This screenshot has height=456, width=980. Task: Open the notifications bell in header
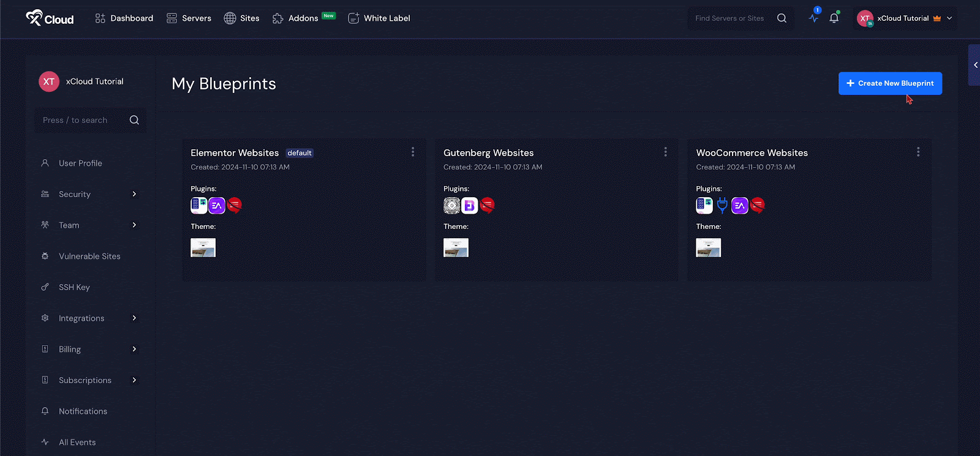click(x=834, y=18)
